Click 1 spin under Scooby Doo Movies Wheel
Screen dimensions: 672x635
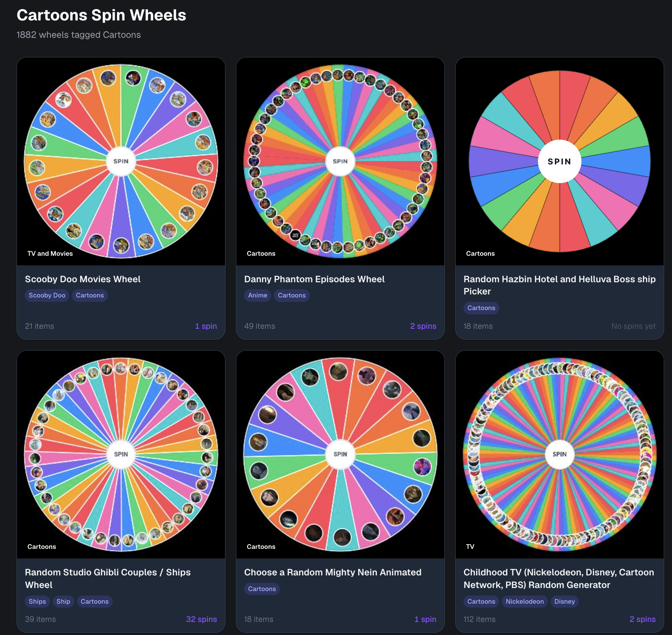206,326
